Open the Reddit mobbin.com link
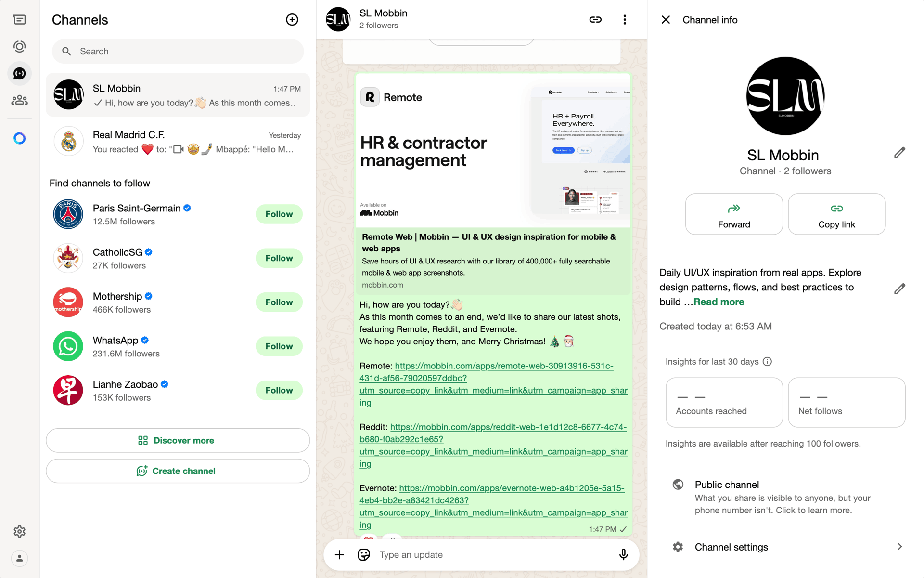 493,446
